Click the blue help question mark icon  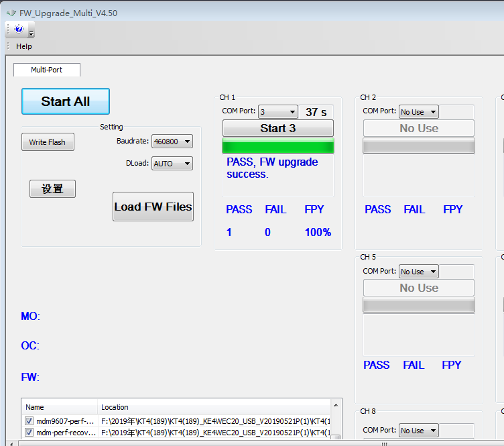click(19, 29)
